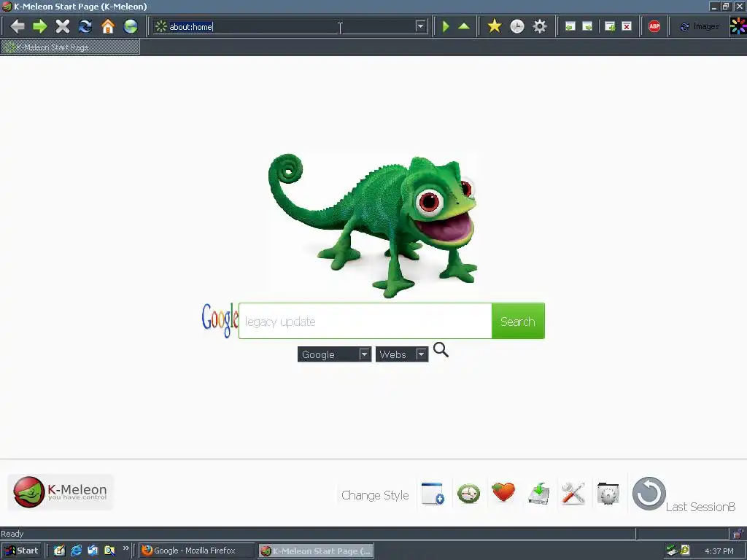The height and width of the screenshot is (560, 747).
Task: Open the URL bar dropdown arrow
Action: point(420,26)
